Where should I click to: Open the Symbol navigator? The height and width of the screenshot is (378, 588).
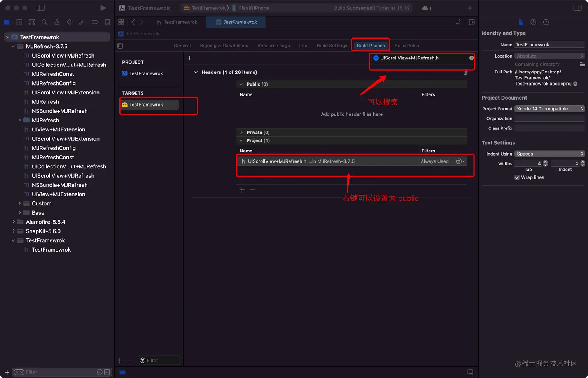(x=32, y=22)
